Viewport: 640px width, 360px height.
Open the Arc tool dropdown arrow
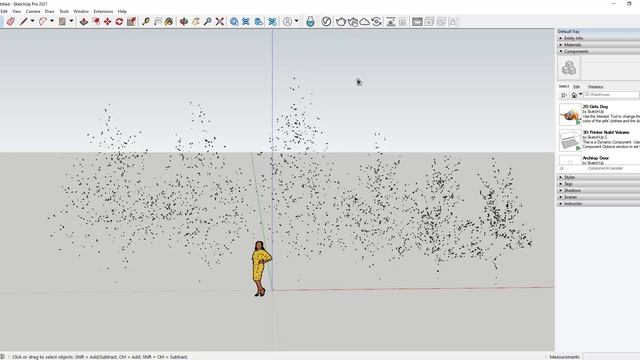52,21
